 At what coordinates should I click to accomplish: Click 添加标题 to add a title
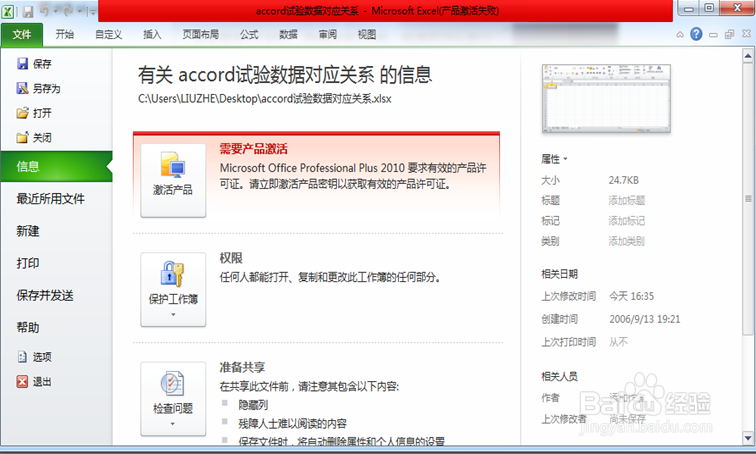tap(626, 200)
